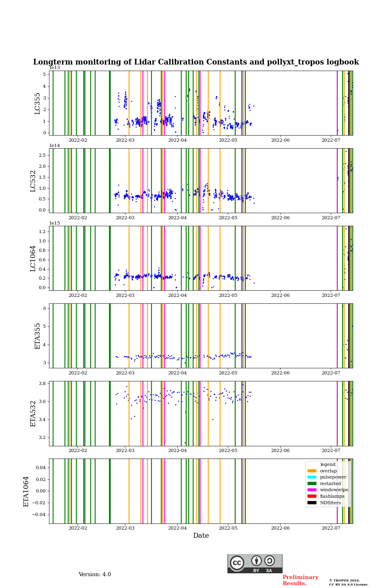Select the ETA355 y-axis label

pos(38,336)
